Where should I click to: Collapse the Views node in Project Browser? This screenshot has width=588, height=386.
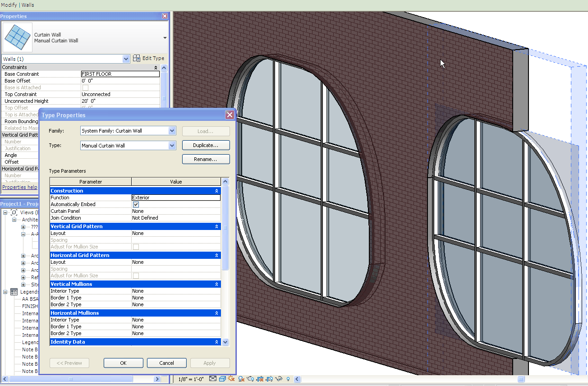tap(5, 212)
